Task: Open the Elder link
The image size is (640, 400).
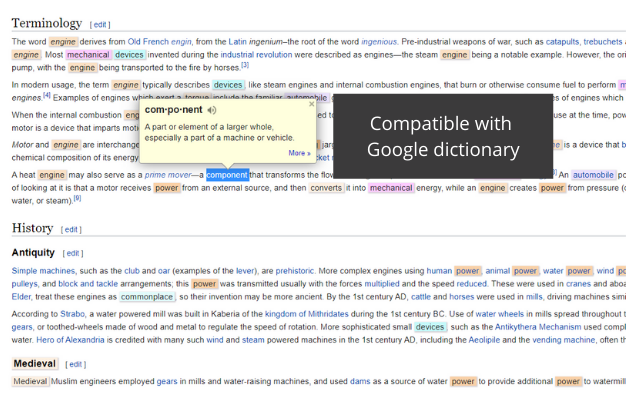Action: [x=21, y=297]
